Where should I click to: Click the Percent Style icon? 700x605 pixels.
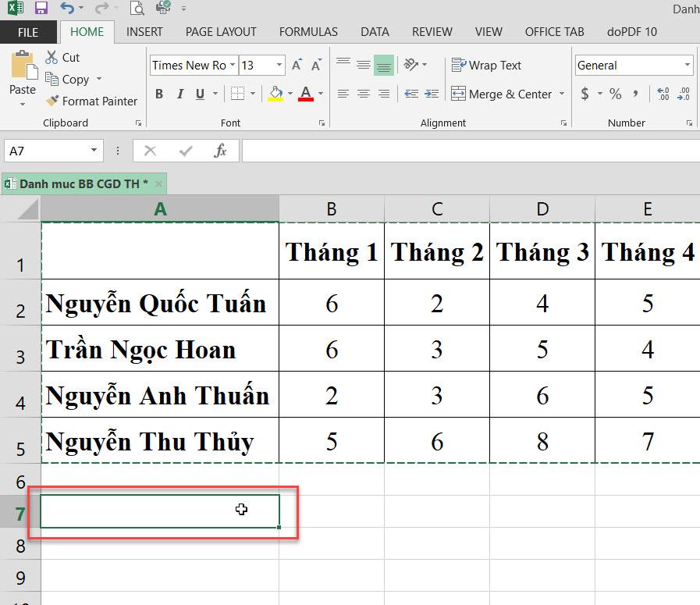[616, 94]
